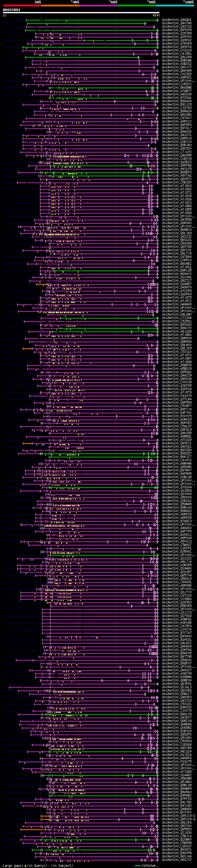
Task: Select the purple ~60% identity legend segment
Action: click(x=98, y=6)
